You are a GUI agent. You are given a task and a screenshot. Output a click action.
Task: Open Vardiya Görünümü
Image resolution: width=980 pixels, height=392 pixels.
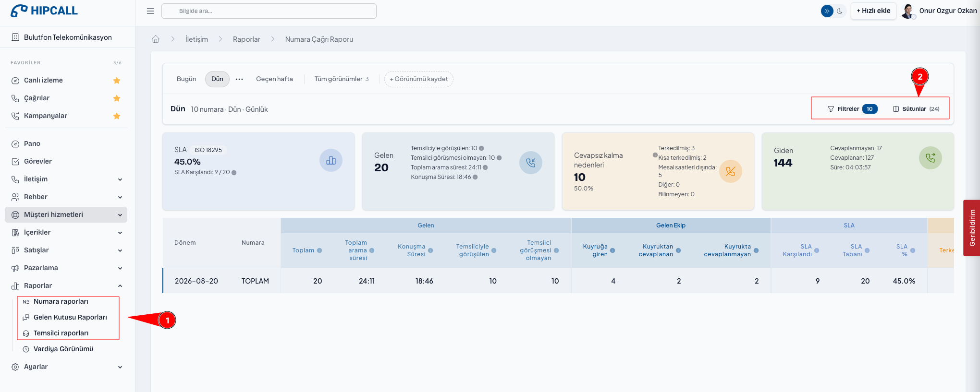click(63, 349)
